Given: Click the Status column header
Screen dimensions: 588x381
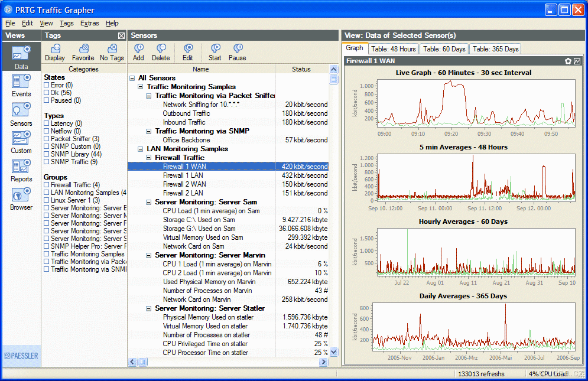Looking at the screenshot, I should (301, 69).
